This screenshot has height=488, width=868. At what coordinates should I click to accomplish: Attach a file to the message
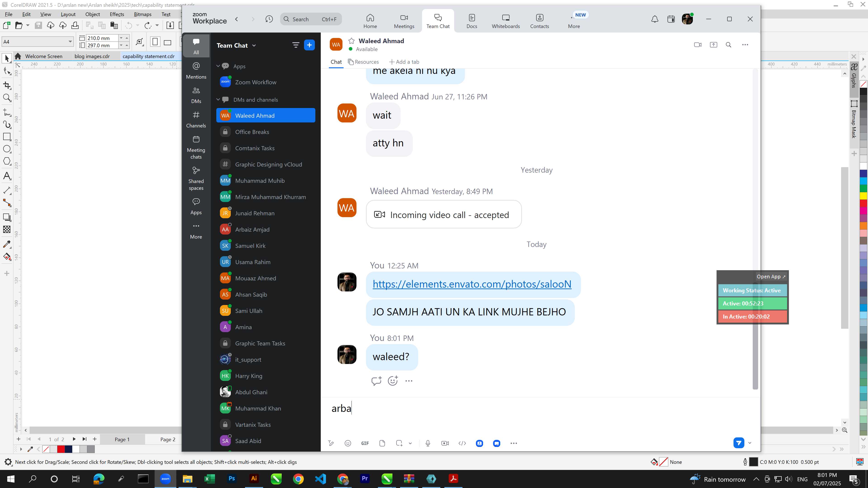(382, 443)
